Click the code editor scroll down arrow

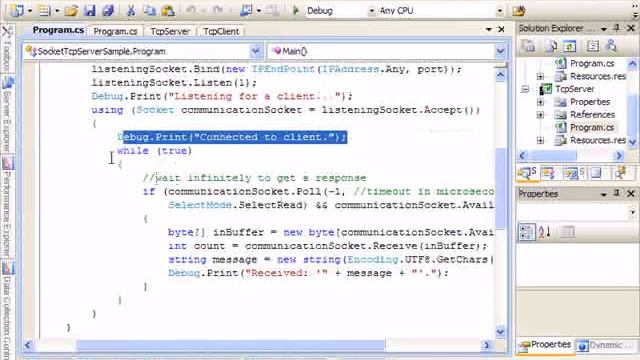[500, 331]
